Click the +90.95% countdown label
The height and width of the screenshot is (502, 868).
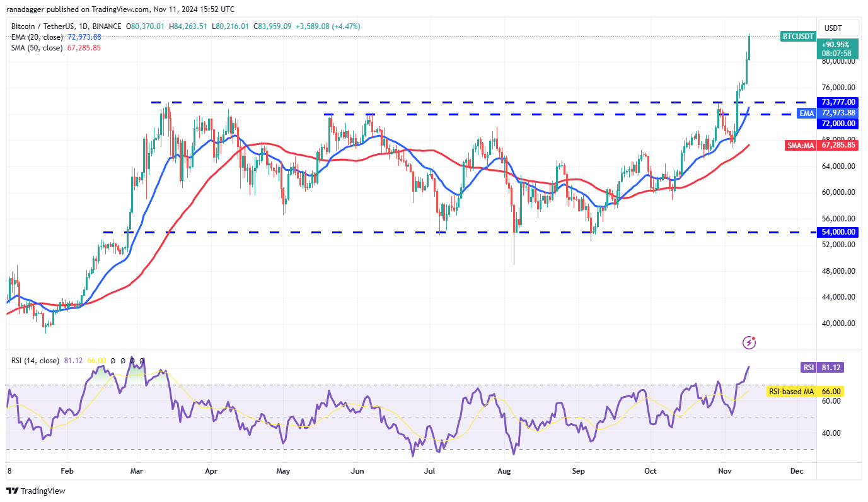coord(838,49)
